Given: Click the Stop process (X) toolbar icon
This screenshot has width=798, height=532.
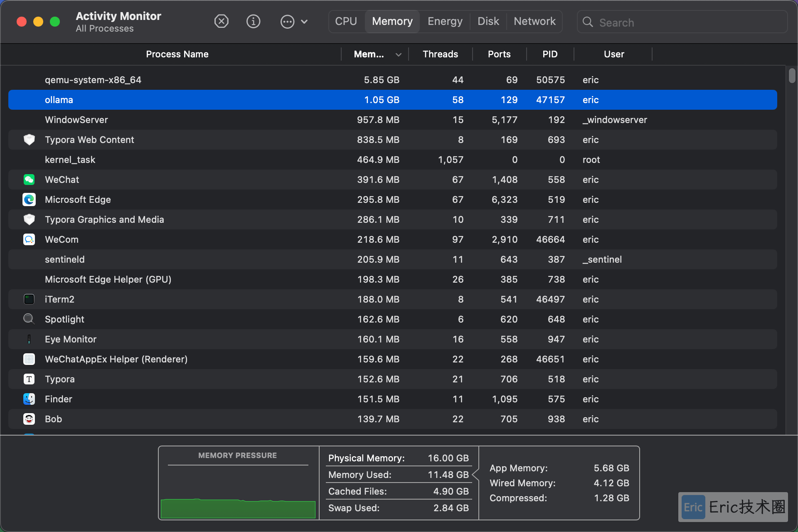Looking at the screenshot, I should [x=222, y=21].
